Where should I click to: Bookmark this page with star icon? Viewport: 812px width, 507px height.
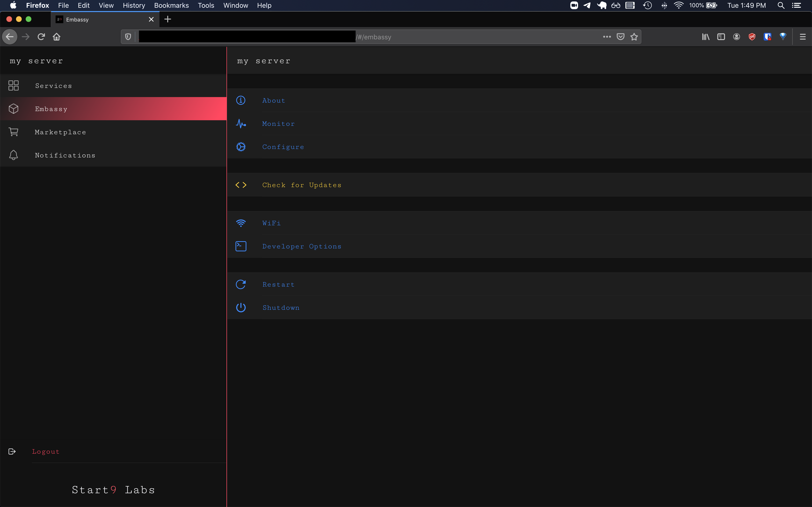pyautogui.click(x=634, y=37)
